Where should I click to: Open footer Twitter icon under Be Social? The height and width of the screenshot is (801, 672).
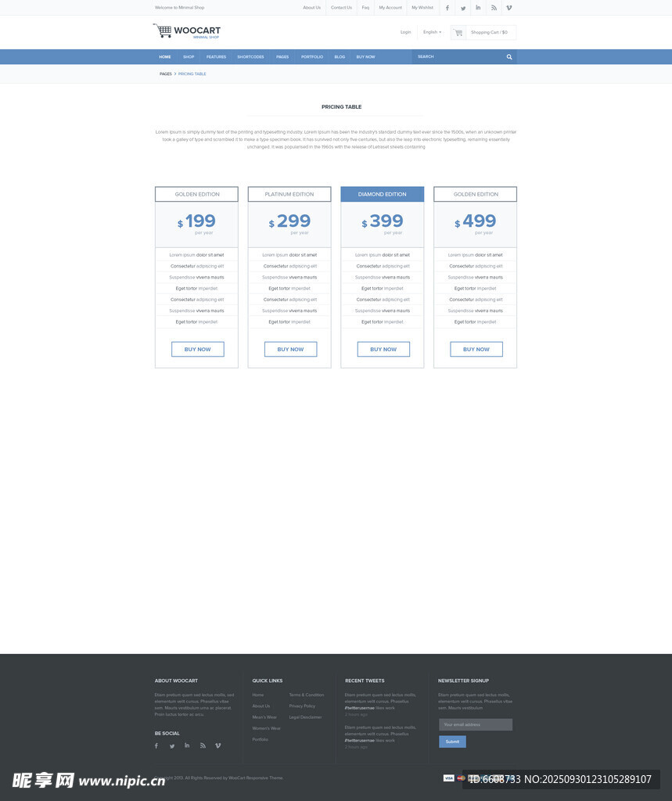pyautogui.click(x=172, y=746)
